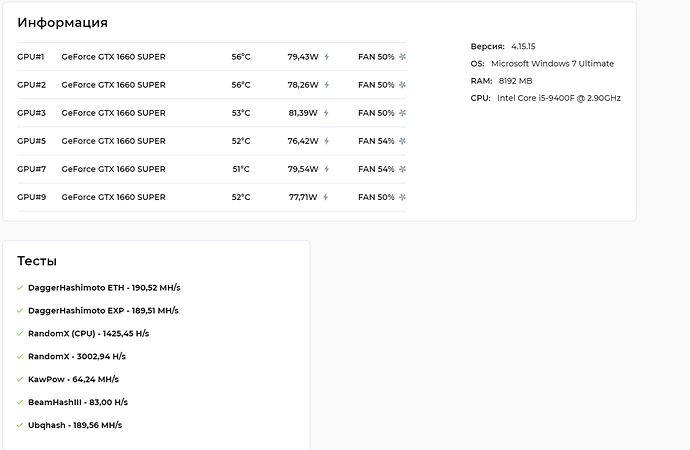The height and width of the screenshot is (450, 690).
Task: Click the green checkmark next to KawPow
Action: pyautogui.click(x=20, y=379)
